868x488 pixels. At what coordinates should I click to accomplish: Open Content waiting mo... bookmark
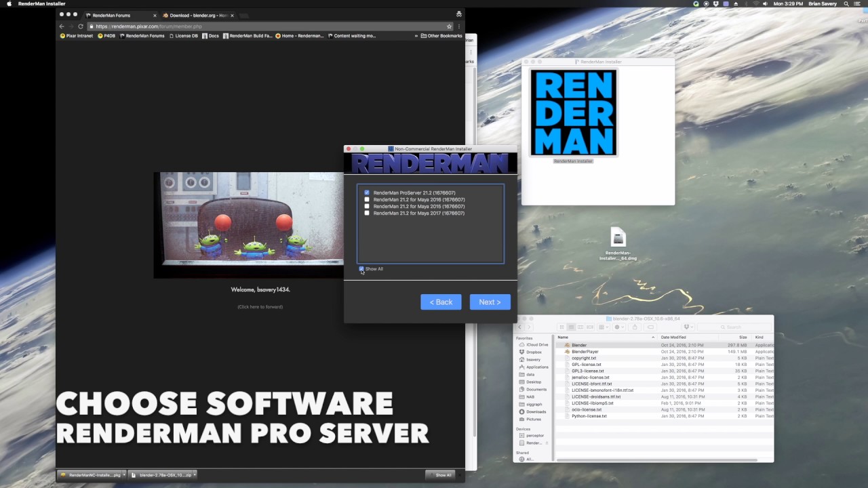[351, 36]
